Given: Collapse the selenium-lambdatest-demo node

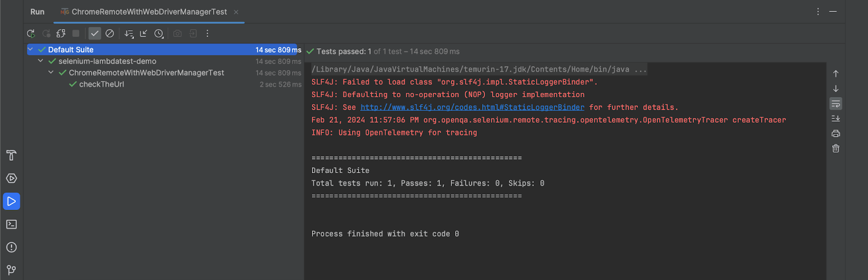Looking at the screenshot, I should tap(41, 61).
